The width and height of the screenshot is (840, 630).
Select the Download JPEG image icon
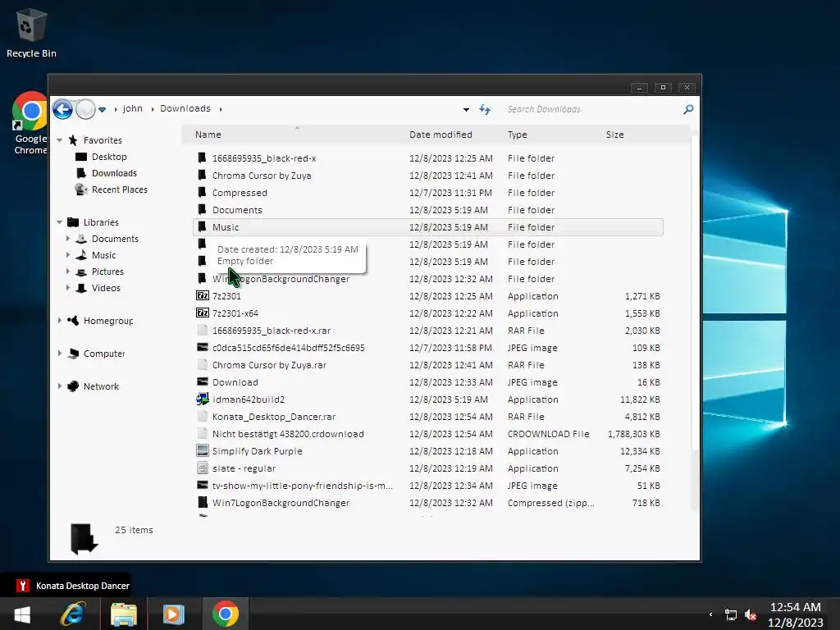pos(203,382)
